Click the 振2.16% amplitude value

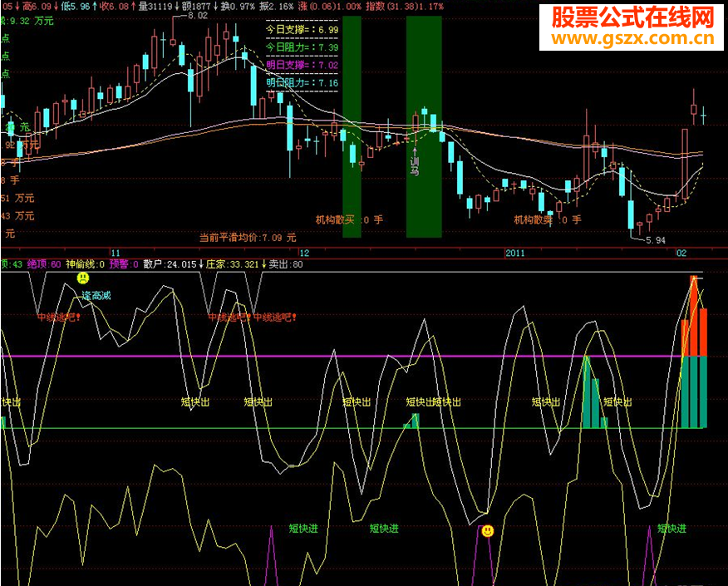tap(277, 6)
